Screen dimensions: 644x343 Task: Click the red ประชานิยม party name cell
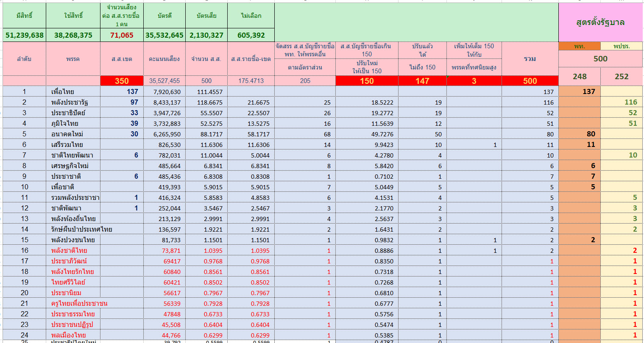[x=73, y=293]
